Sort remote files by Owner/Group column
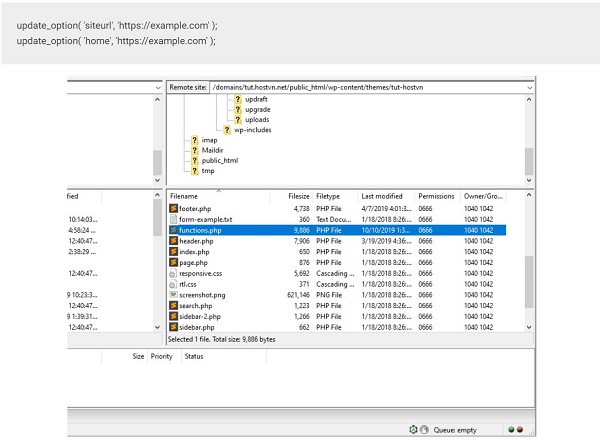Screen dimensions: 600x441 pyautogui.click(x=483, y=196)
